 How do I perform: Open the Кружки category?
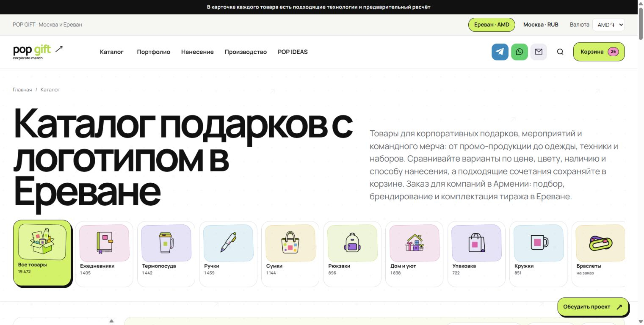(x=539, y=254)
